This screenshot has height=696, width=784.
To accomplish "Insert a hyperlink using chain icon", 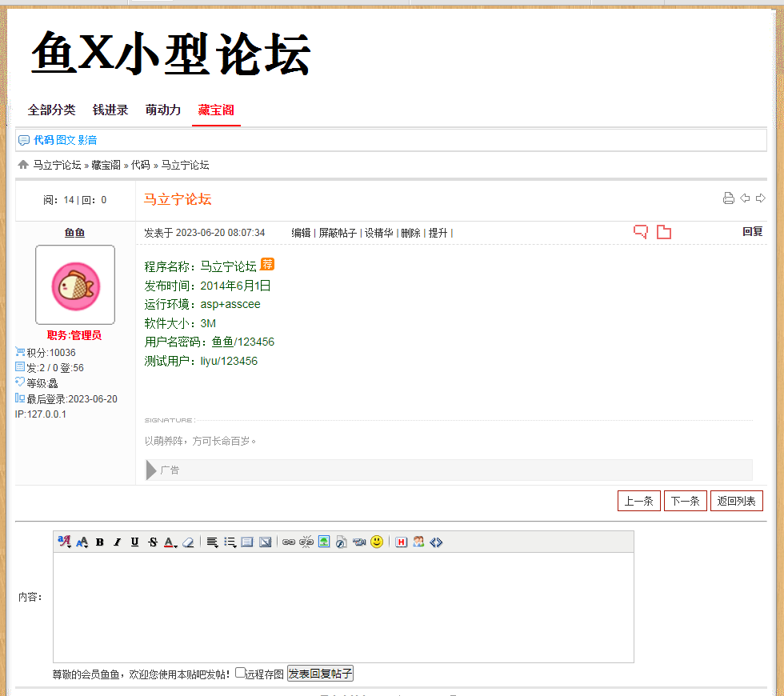I will click(289, 542).
